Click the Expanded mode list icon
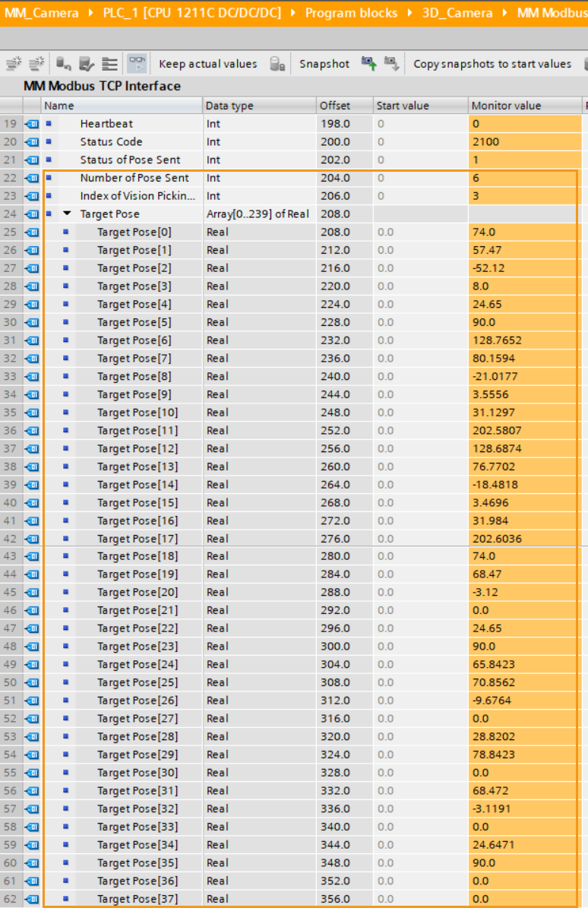The width and height of the screenshot is (588, 908). click(x=109, y=65)
